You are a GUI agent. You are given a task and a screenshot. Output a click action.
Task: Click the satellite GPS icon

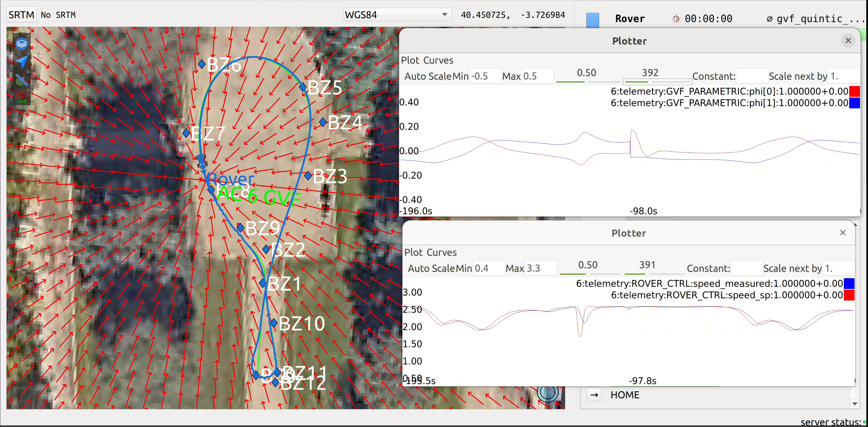click(x=22, y=80)
